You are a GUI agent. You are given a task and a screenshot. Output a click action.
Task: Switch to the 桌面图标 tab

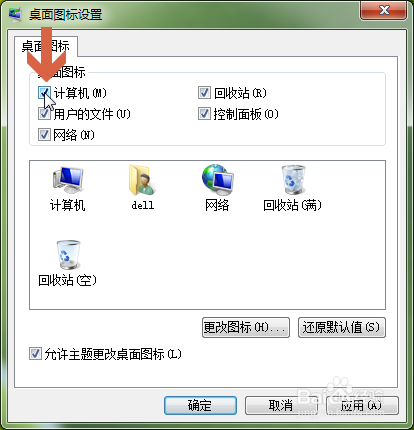[46, 46]
